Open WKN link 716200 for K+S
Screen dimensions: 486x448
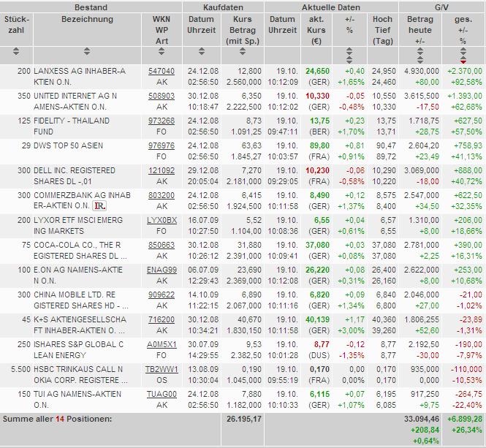pos(162,319)
